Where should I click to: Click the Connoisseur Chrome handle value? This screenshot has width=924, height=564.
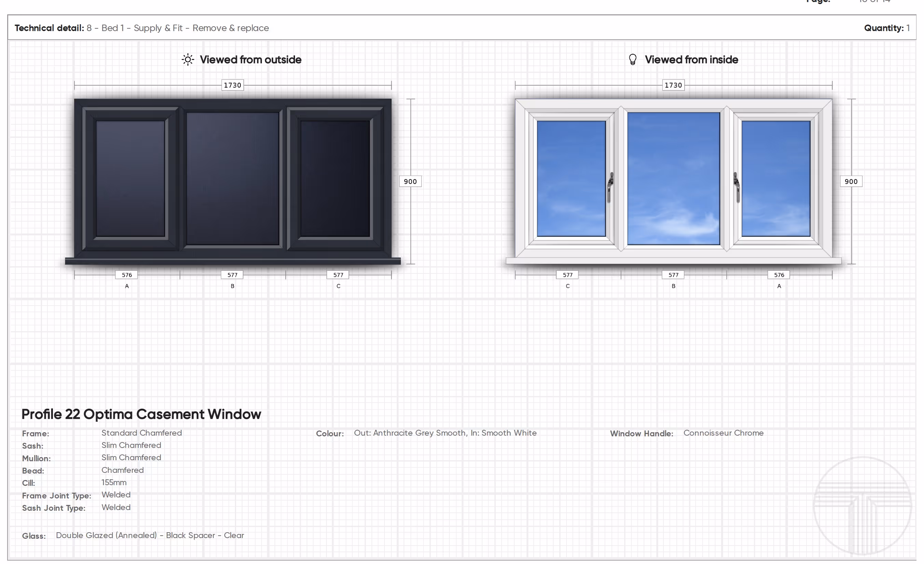(x=723, y=433)
